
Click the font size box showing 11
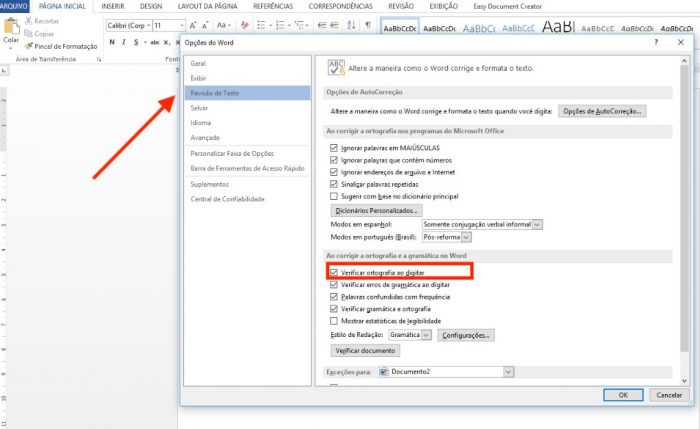(x=161, y=25)
